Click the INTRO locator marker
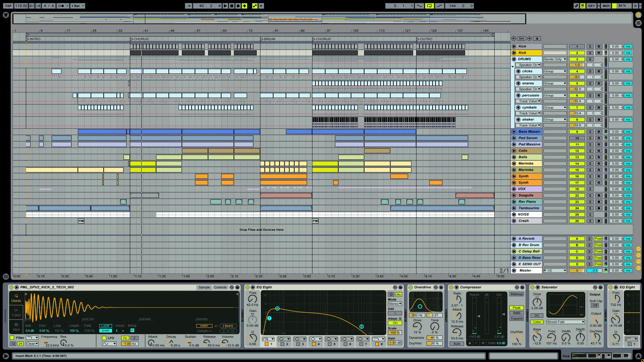 click(33, 39)
